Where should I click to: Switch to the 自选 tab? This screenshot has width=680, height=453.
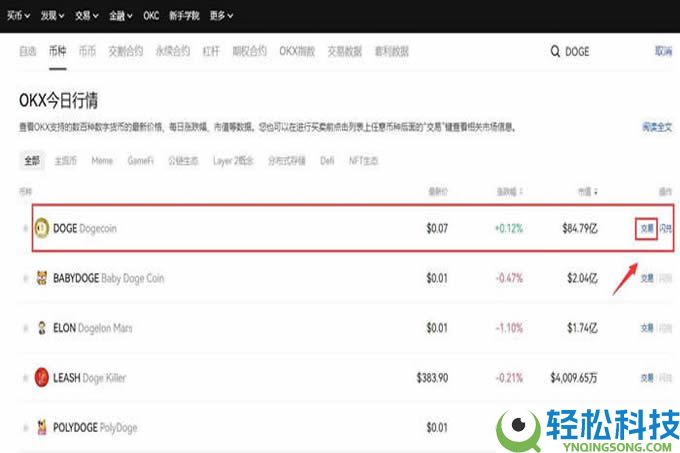[x=28, y=51]
